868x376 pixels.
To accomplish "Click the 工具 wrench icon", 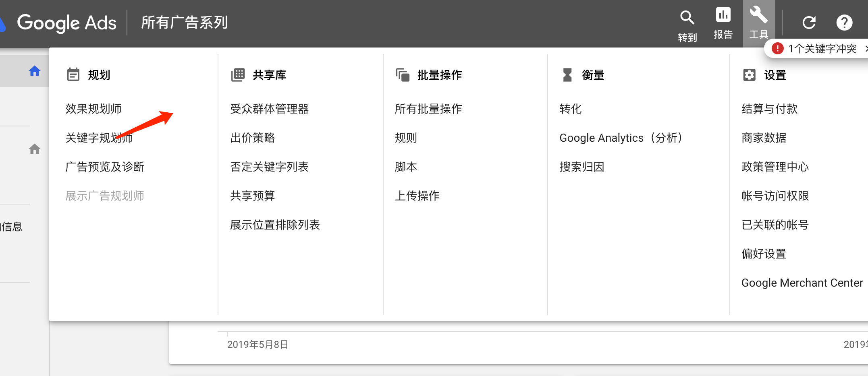I will click(x=758, y=15).
